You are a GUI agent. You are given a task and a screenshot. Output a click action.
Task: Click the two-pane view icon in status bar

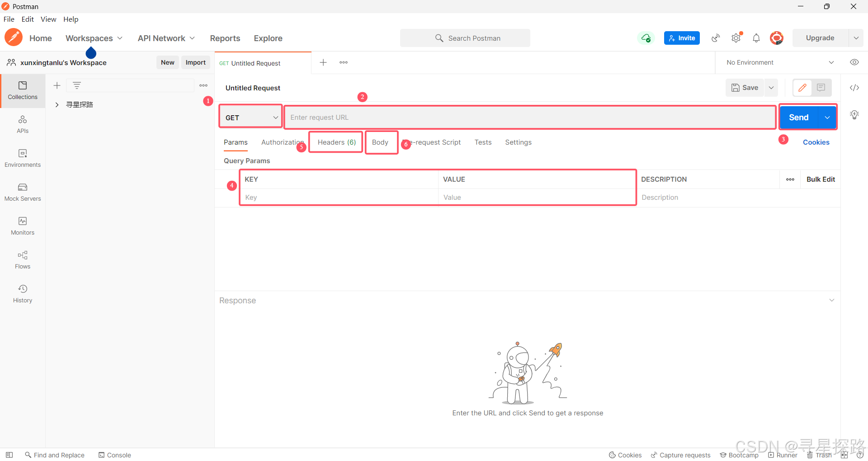coord(844,455)
